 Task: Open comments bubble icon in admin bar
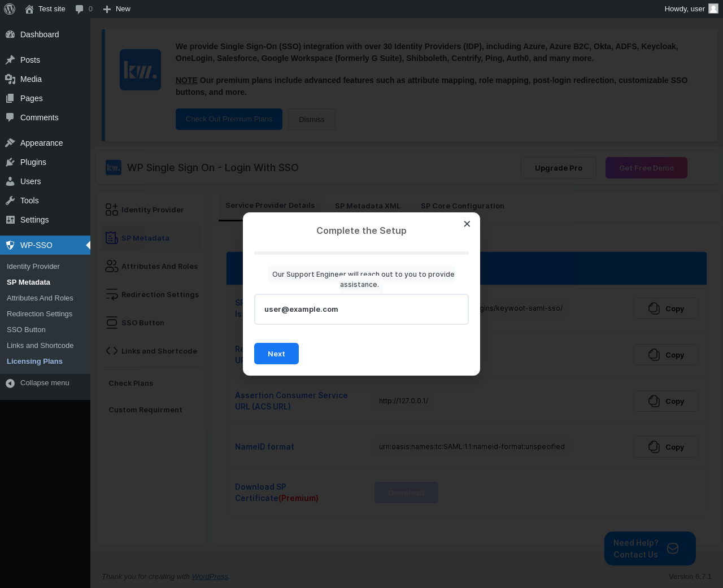coord(80,9)
